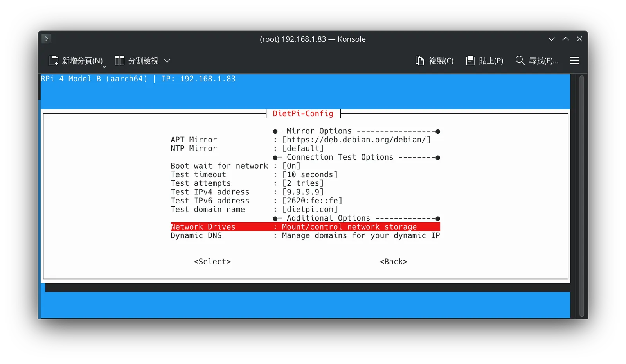Click the 'Mirror Options' section heading
The height and width of the screenshot is (364, 626).
coord(319,131)
